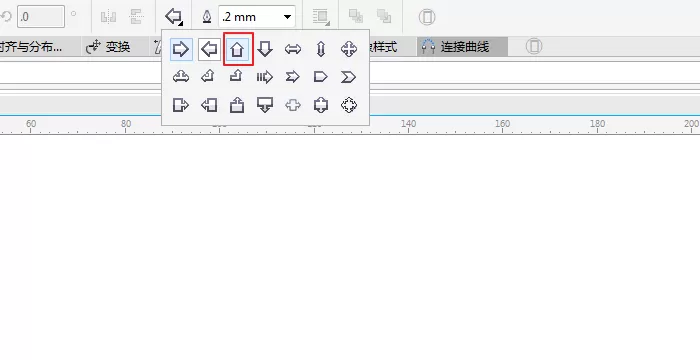The image size is (700, 360).
Task: Click the mirror horizontally icon
Action: pyautogui.click(x=108, y=17)
